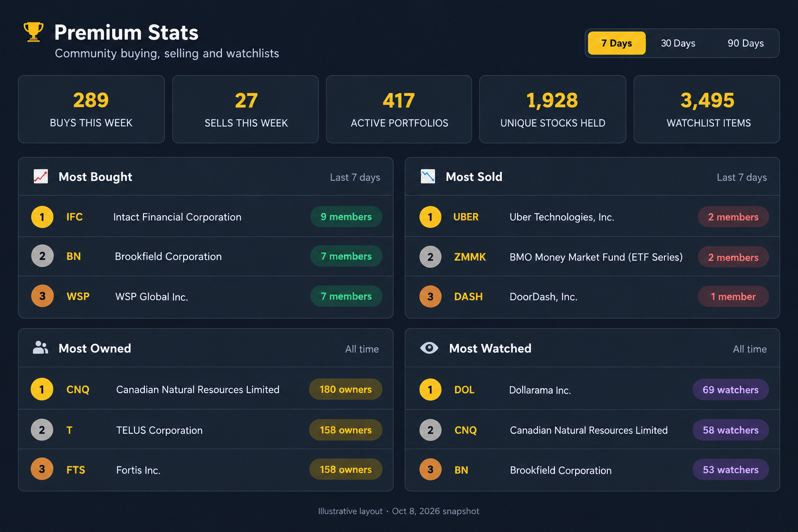This screenshot has height=532, width=798.
Task: Click the 158 owners badge for Fortis
Action: tap(345, 469)
